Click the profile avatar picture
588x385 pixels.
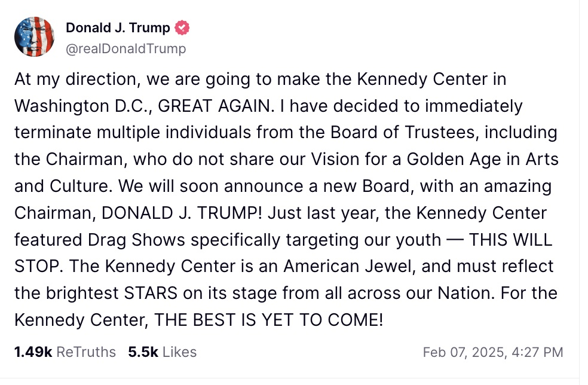(35, 37)
